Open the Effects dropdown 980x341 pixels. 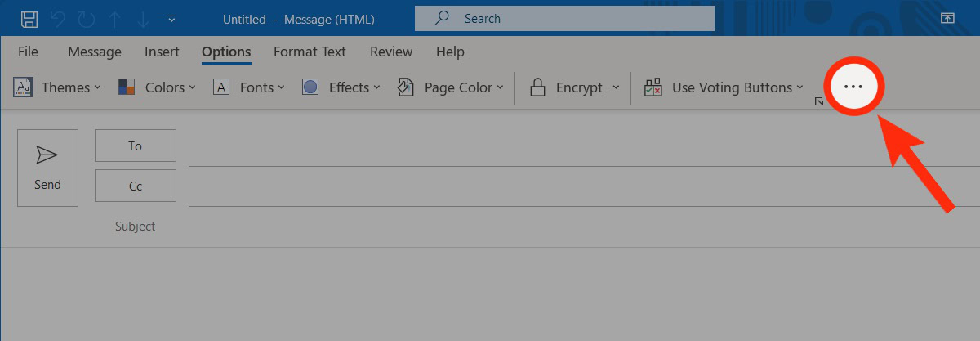coord(341,87)
